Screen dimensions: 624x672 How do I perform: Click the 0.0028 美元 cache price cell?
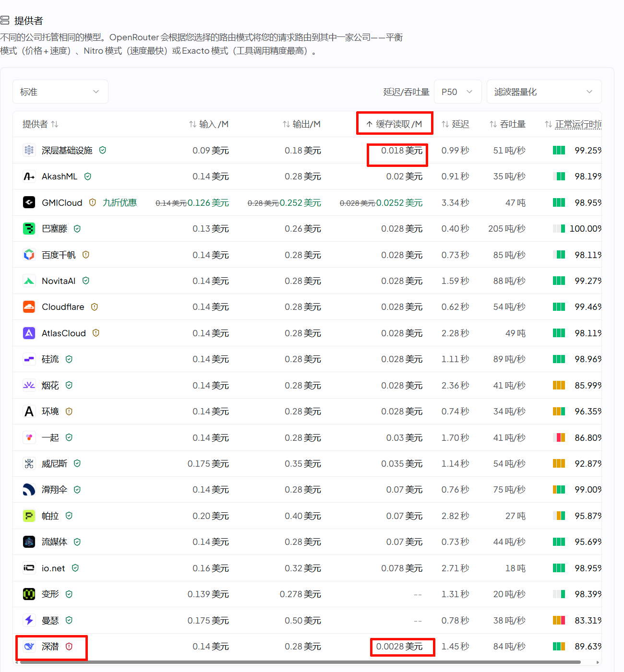pos(399,646)
